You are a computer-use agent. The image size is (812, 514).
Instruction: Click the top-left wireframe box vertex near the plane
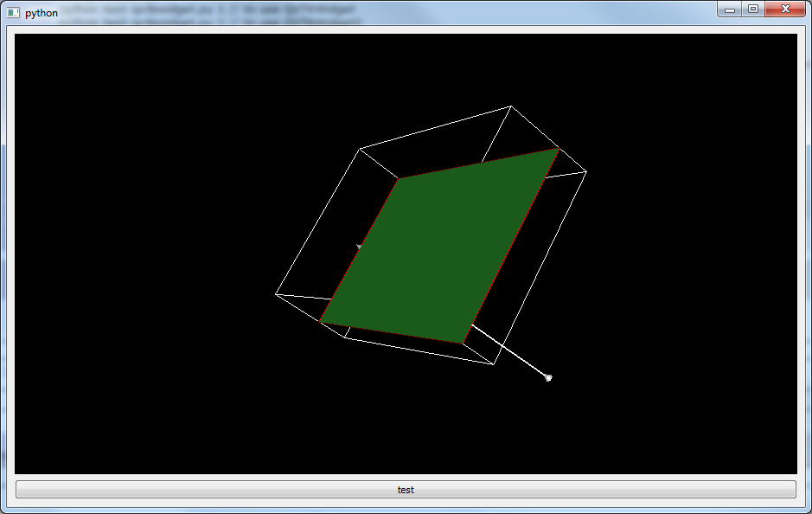360,149
